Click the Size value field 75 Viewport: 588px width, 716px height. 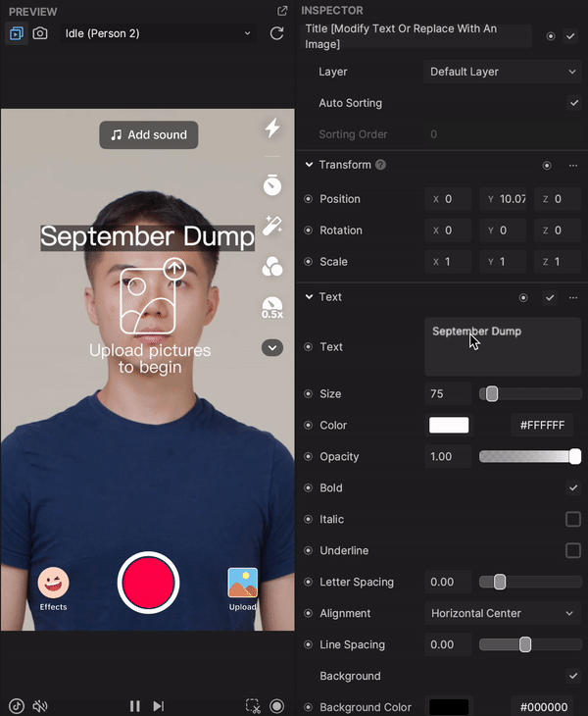click(x=448, y=393)
